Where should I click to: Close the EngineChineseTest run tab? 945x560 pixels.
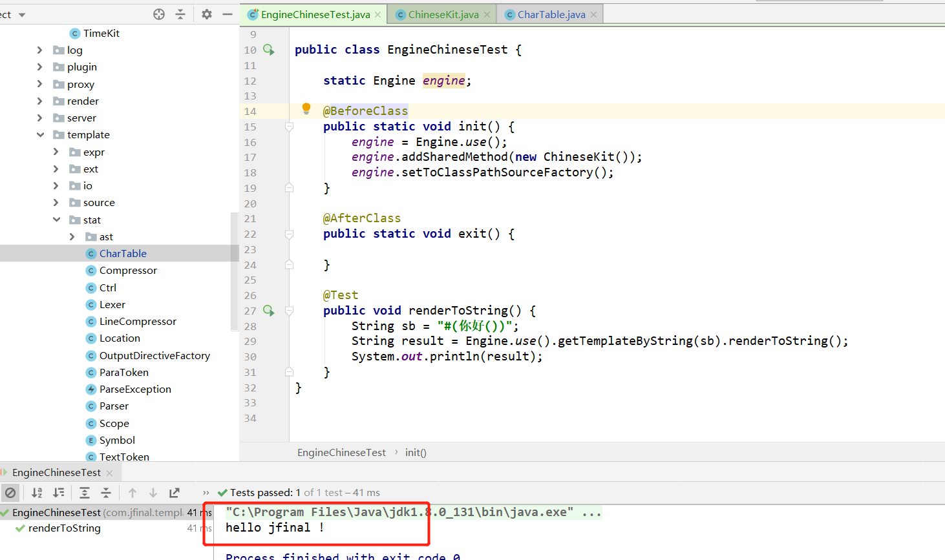109,473
